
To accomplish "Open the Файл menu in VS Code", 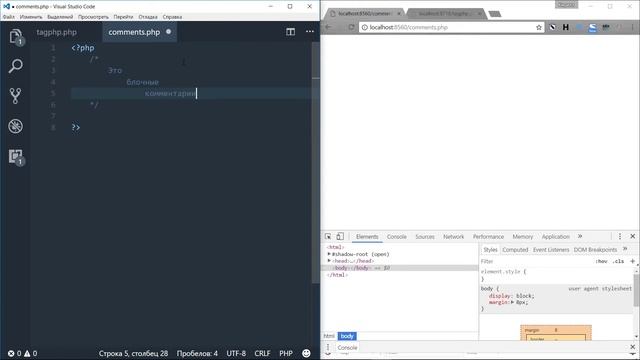I will [x=8, y=17].
